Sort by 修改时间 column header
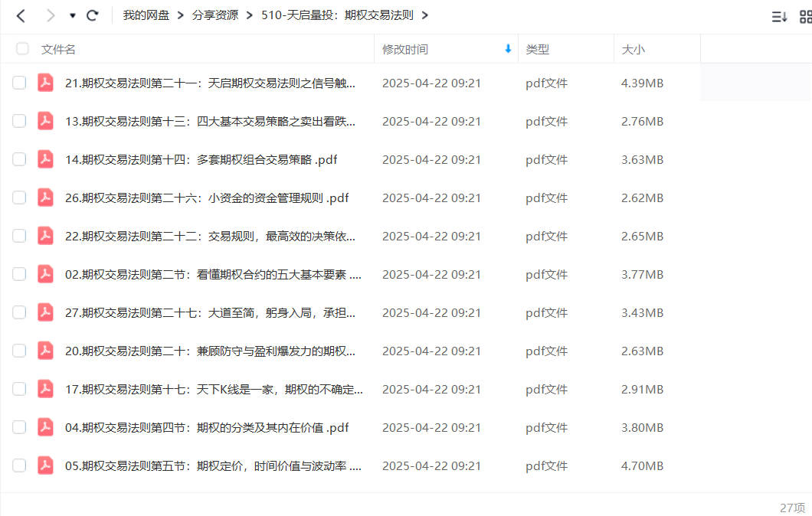The image size is (812, 516). [405, 49]
